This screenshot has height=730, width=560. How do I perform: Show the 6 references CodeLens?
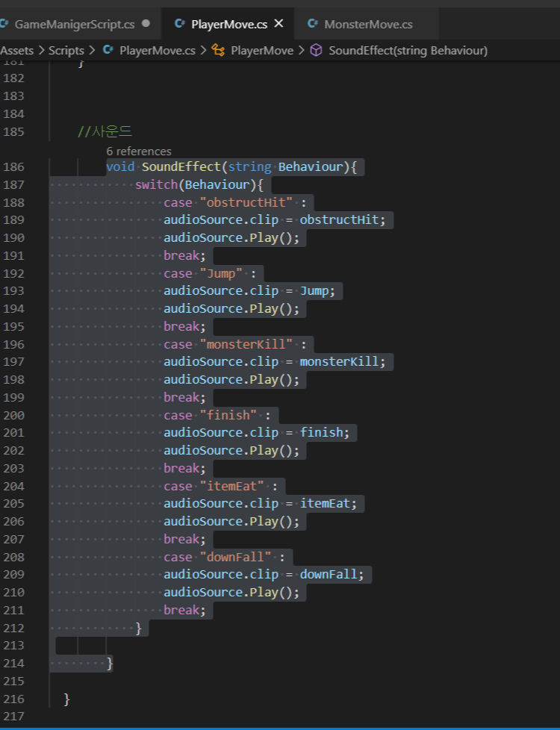[x=138, y=152]
